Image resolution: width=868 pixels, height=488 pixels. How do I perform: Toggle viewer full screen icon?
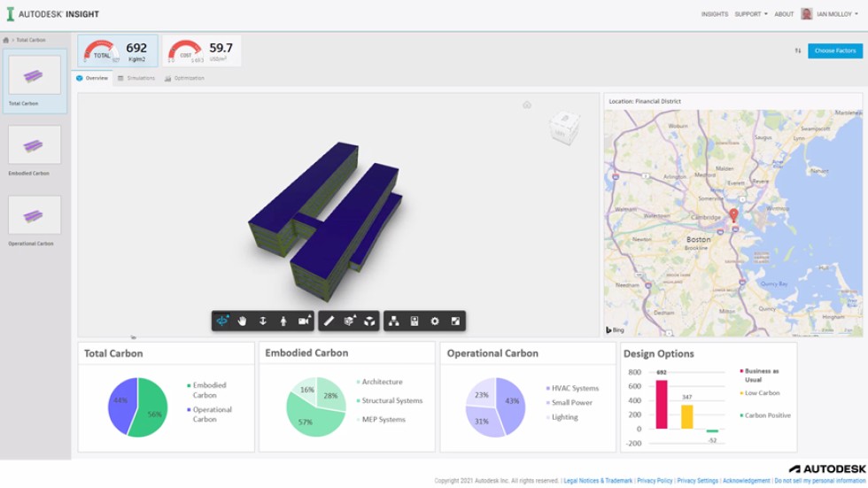[455, 321]
